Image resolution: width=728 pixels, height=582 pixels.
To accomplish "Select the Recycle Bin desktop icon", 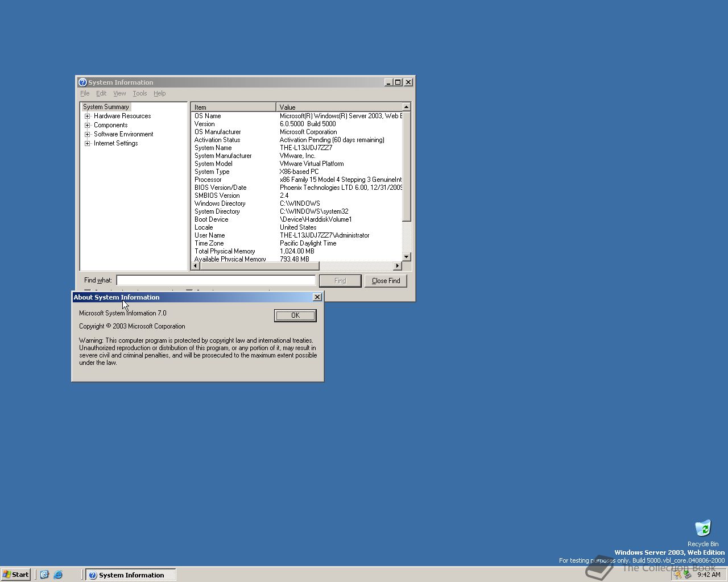I will 703,533.
